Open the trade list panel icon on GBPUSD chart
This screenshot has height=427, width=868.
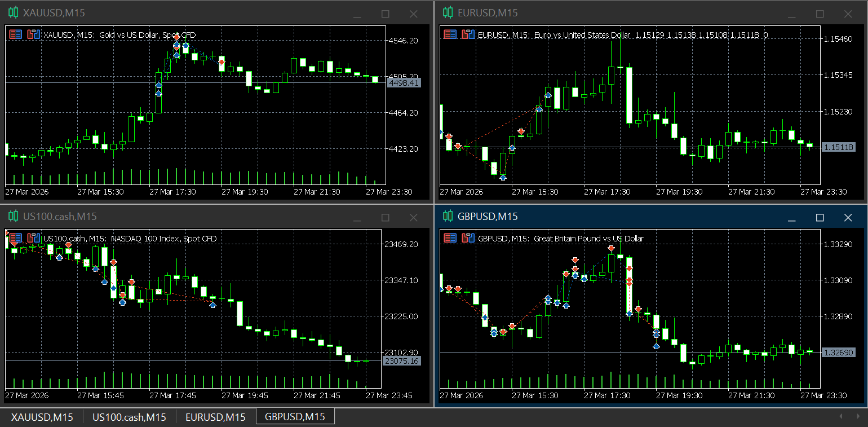[x=450, y=238]
